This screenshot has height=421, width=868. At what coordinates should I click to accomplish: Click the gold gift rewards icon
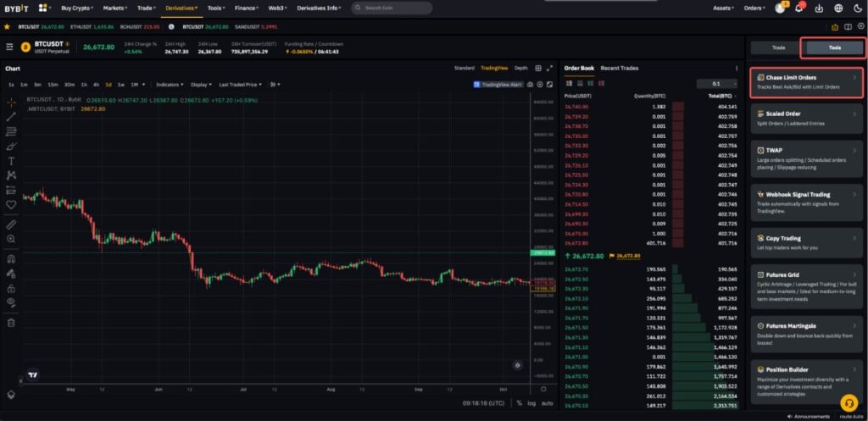[835, 26]
